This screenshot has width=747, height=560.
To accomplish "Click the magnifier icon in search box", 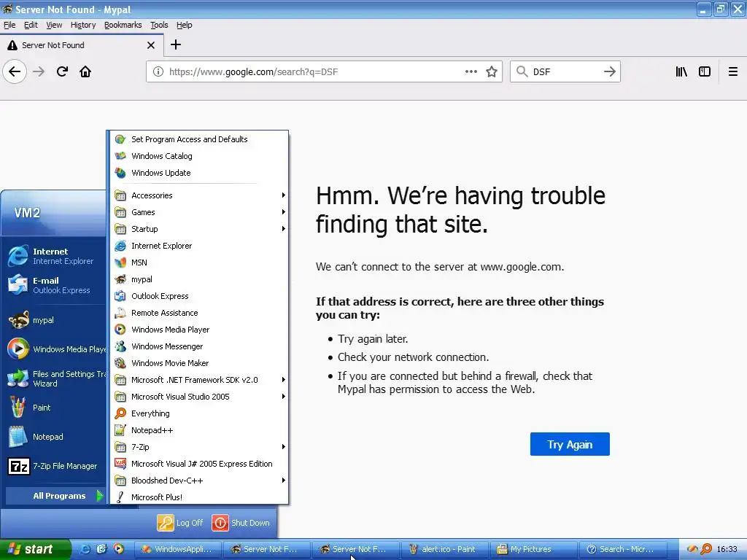I will point(522,71).
